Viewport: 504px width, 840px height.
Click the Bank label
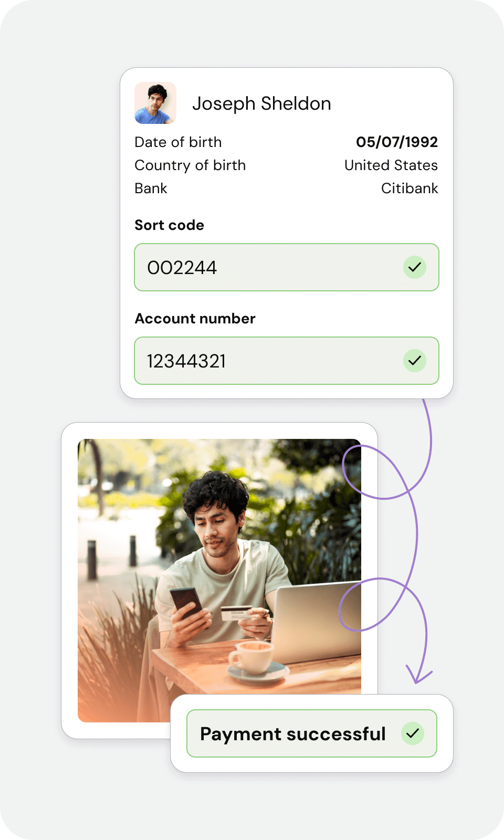point(151,188)
